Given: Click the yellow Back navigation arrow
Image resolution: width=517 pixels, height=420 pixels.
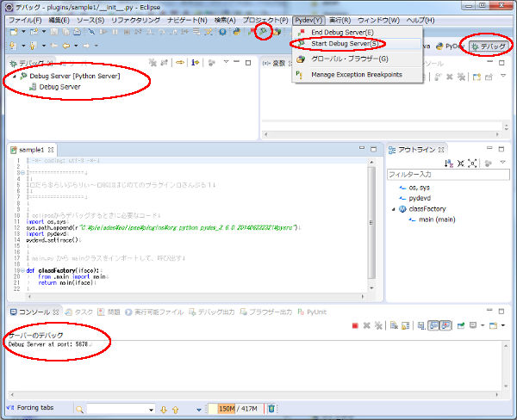Looking at the screenshot, I should pos(66,46).
